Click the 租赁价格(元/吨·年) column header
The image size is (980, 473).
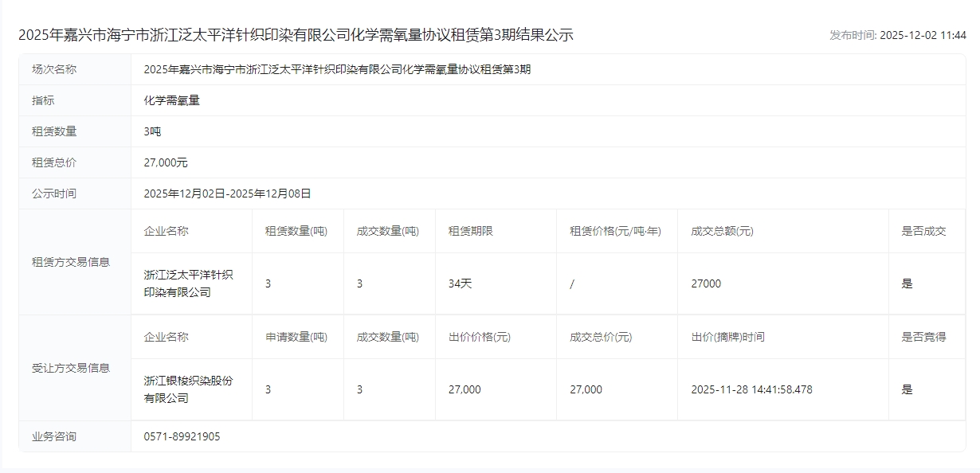pos(615,231)
